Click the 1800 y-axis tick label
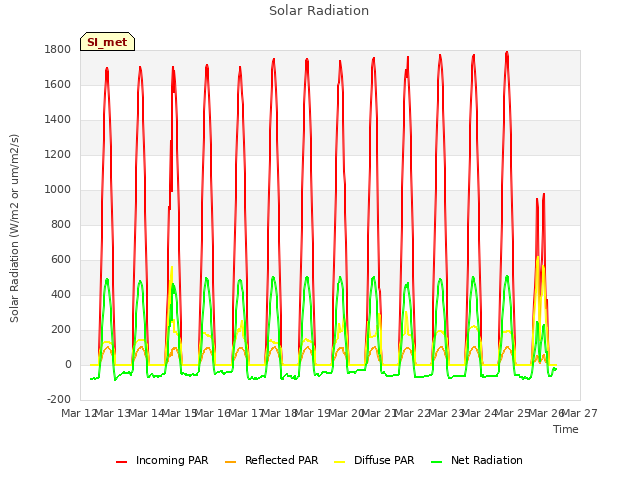 (x=58, y=50)
